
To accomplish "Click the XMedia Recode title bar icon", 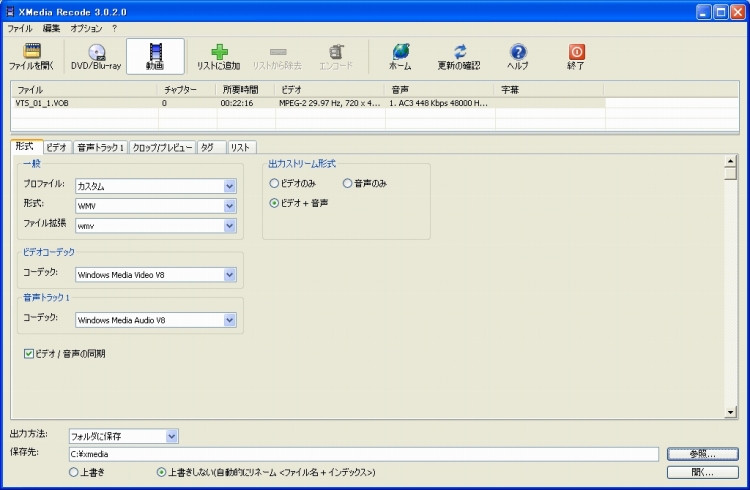I will [10, 11].
